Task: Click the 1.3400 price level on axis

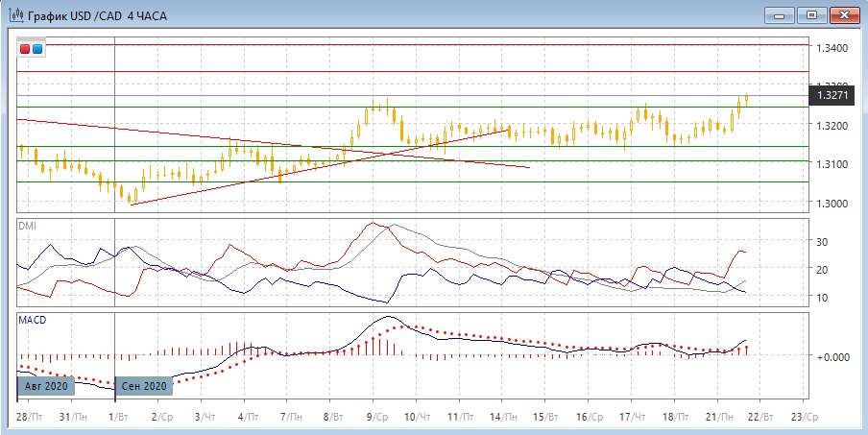Action: [x=831, y=47]
